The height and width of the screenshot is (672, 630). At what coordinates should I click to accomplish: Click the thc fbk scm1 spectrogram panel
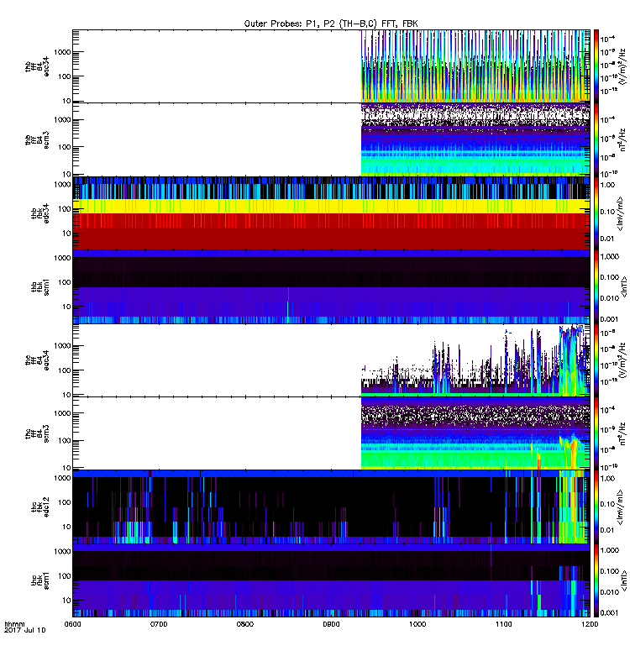click(331, 580)
